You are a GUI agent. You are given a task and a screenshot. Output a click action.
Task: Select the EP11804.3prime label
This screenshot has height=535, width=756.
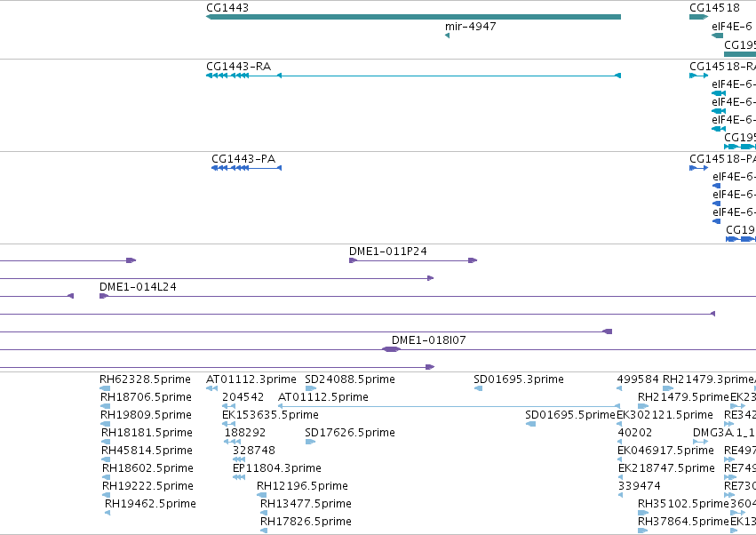tap(277, 468)
